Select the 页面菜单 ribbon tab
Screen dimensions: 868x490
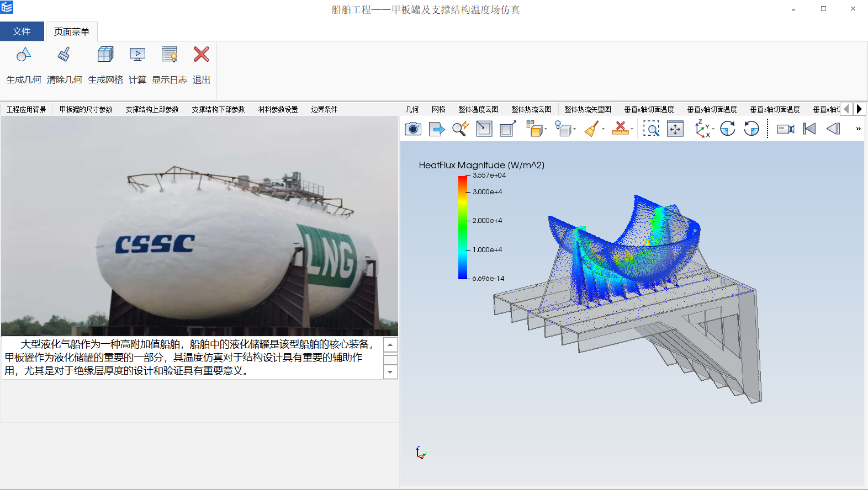72,32
